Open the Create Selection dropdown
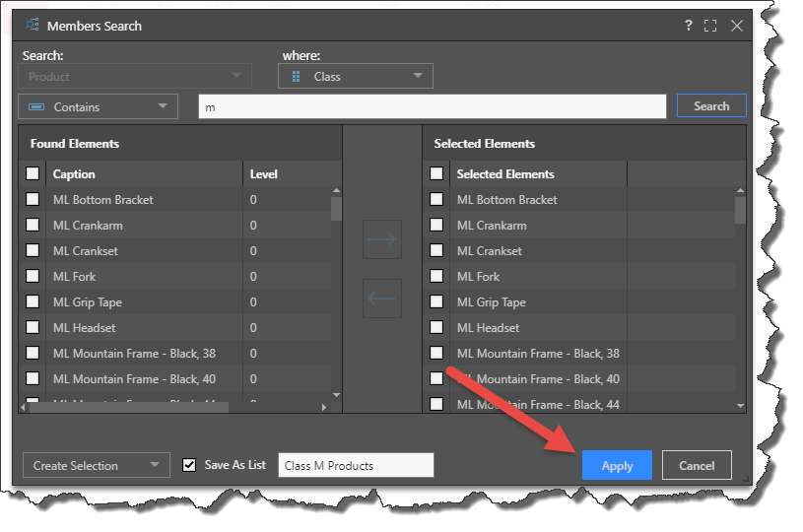Viewport: 803px width, 532px height. click(96, 466)
